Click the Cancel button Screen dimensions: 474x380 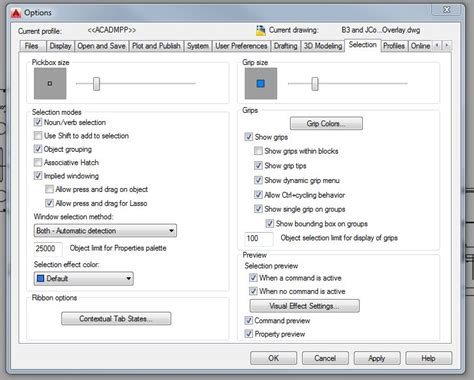click(325, 358)
